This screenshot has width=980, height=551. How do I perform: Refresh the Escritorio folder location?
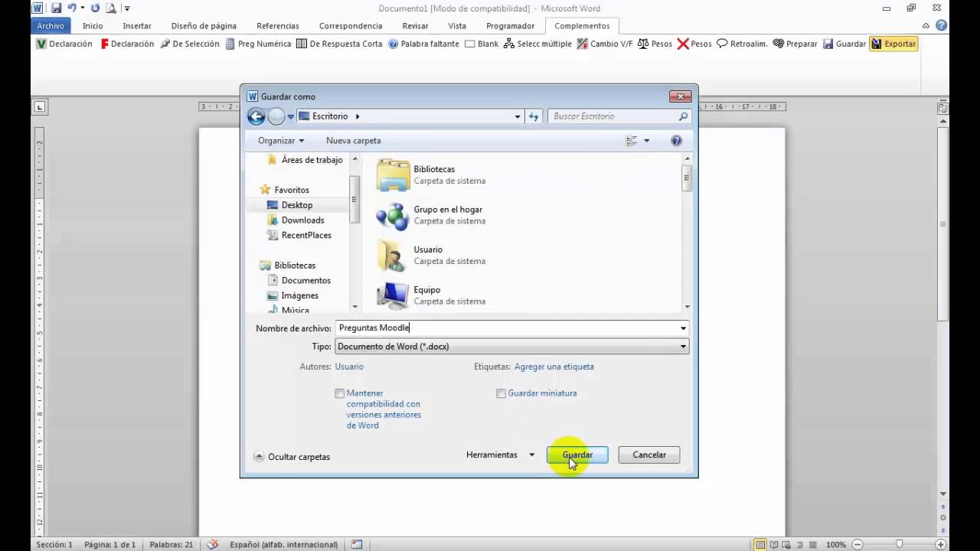534,116
